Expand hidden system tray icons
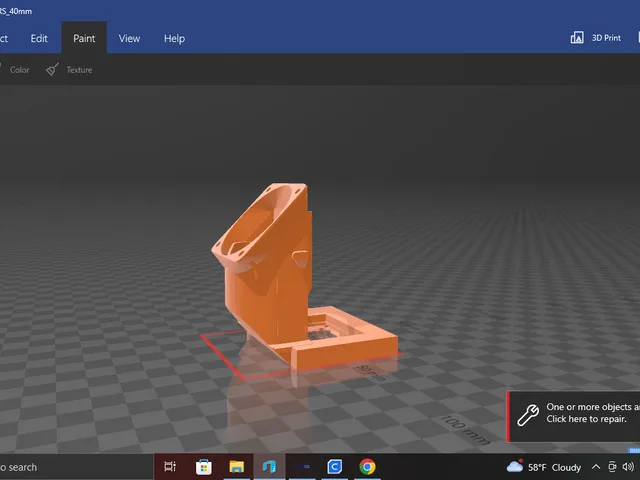The image size is (640, 480). pyautogui.click(x=596, y=467)
